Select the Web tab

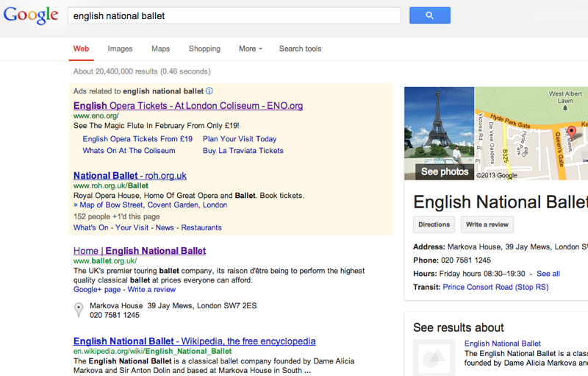(81, 49)
